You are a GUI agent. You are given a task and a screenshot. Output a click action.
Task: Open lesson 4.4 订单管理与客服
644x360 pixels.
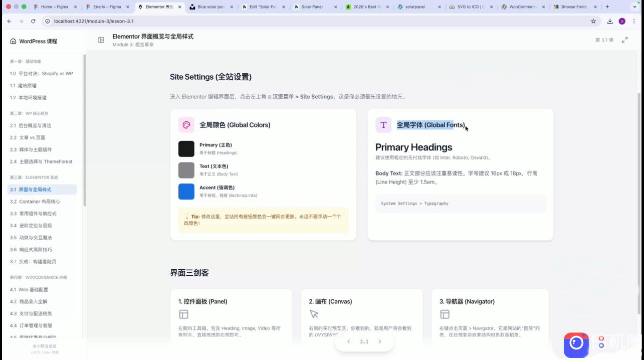[42, 326]
